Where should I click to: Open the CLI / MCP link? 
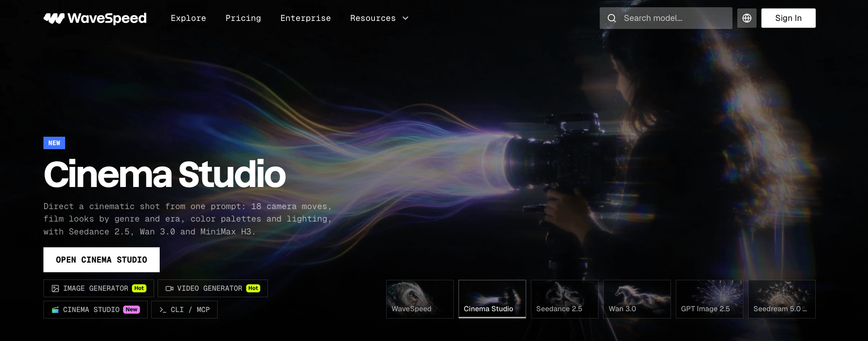[x=184, y=310]
